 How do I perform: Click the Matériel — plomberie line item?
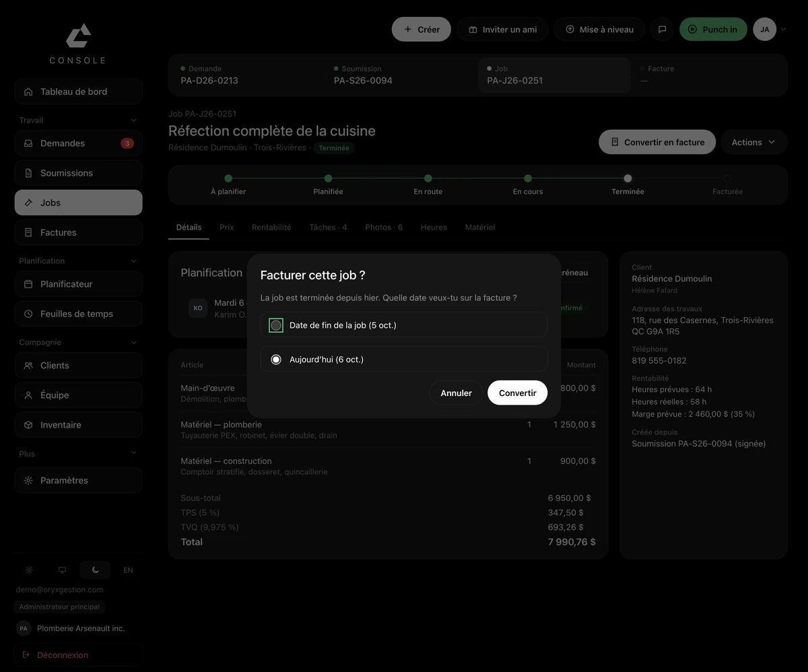pyautogui.click(x=388, y=430)
